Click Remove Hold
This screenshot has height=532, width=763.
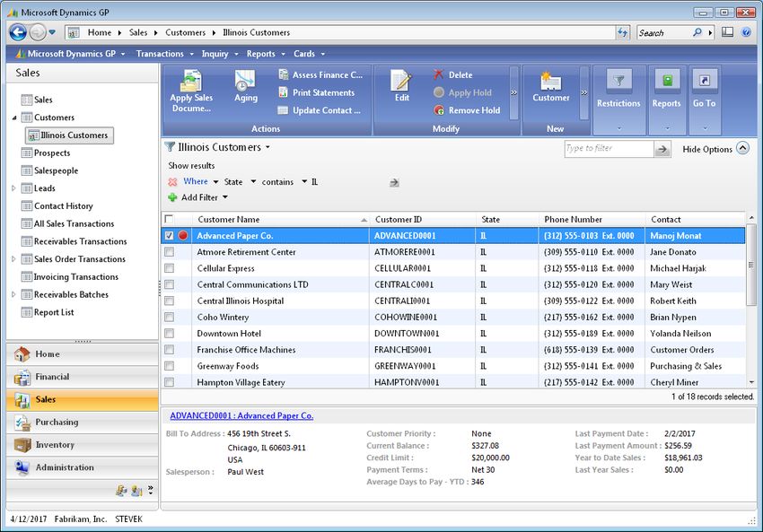[467, 110]
